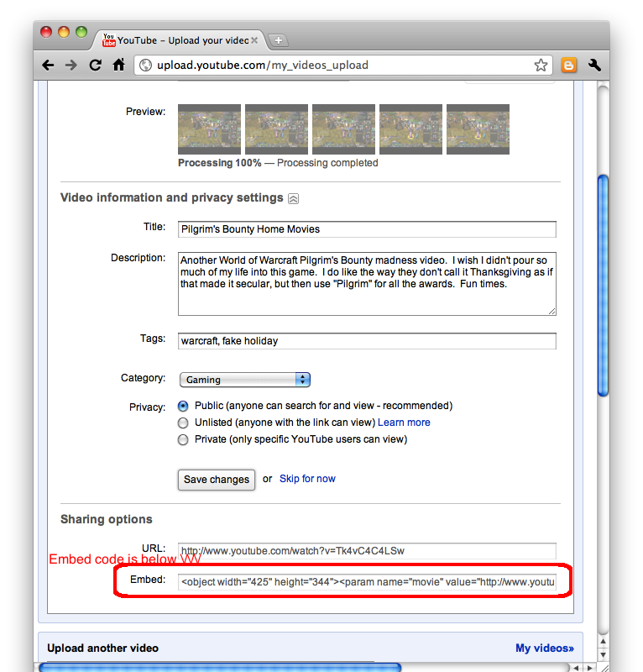Switch to the YouTube Upload your video tab
Screen dimensions: 643x672
(x=180, y=40)
